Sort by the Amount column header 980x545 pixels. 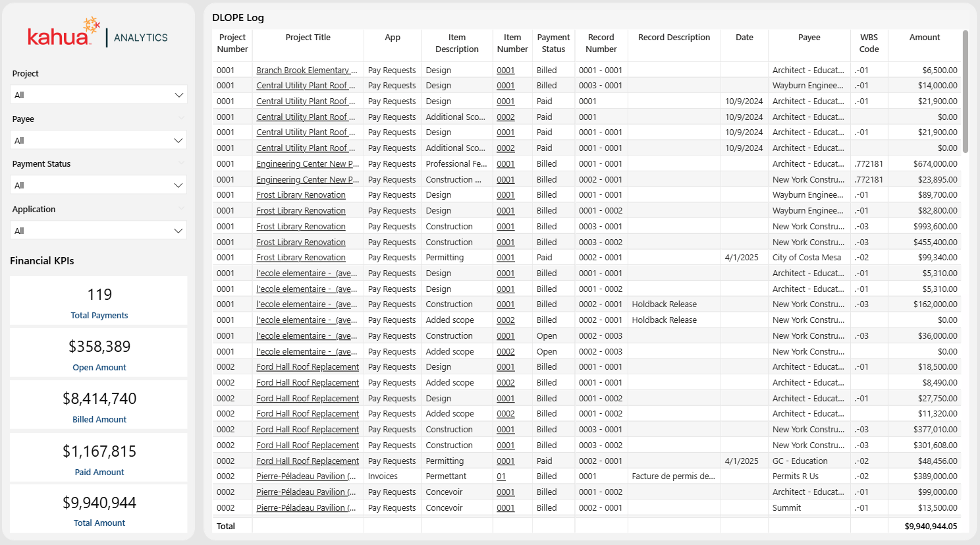924,38
